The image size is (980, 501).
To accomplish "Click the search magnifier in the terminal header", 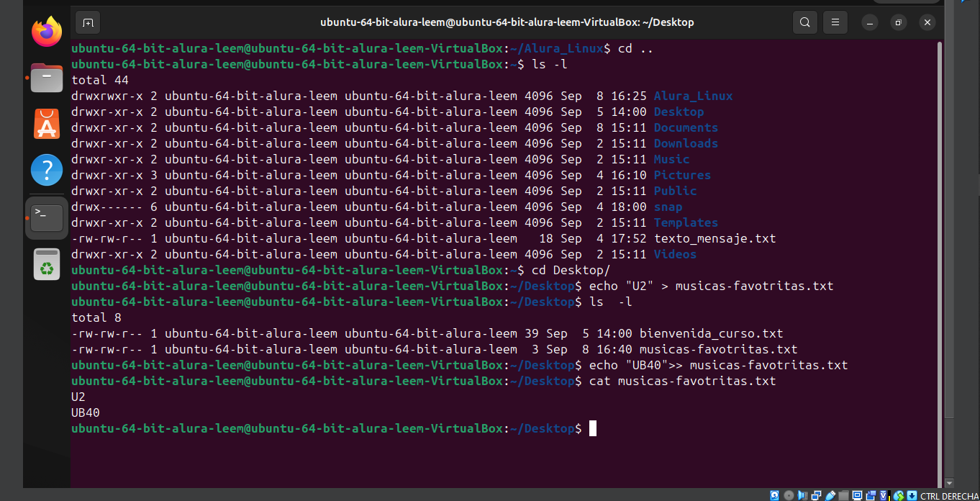I will (x=805, y=22).
